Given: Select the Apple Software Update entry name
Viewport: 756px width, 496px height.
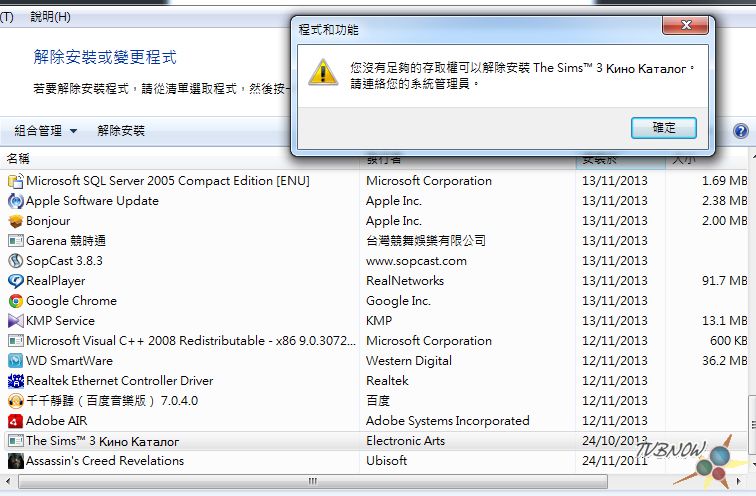Looking at the screenshot, I should [x=92, y=201].
